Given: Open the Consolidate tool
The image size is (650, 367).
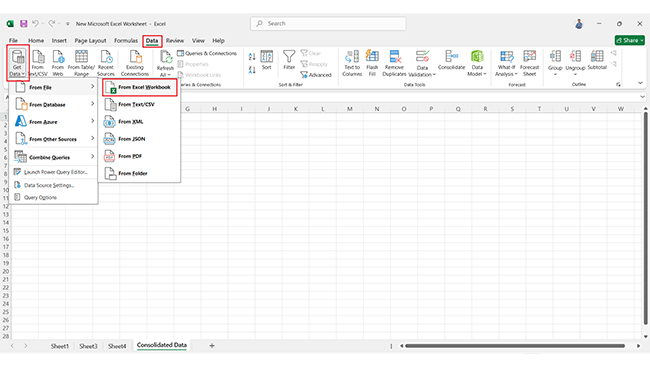Looking at the screenshot, I should 451,60.
